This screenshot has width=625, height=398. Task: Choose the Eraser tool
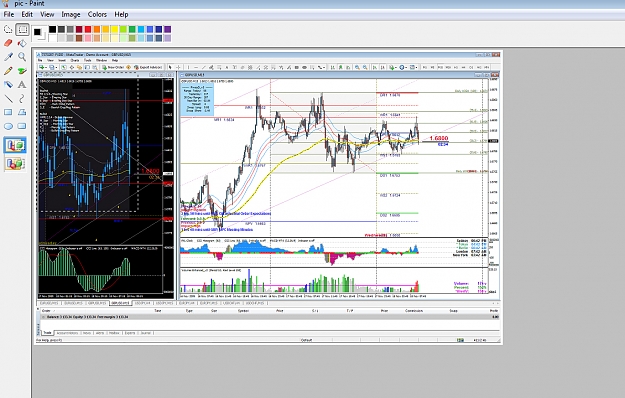tap(8, 43)
